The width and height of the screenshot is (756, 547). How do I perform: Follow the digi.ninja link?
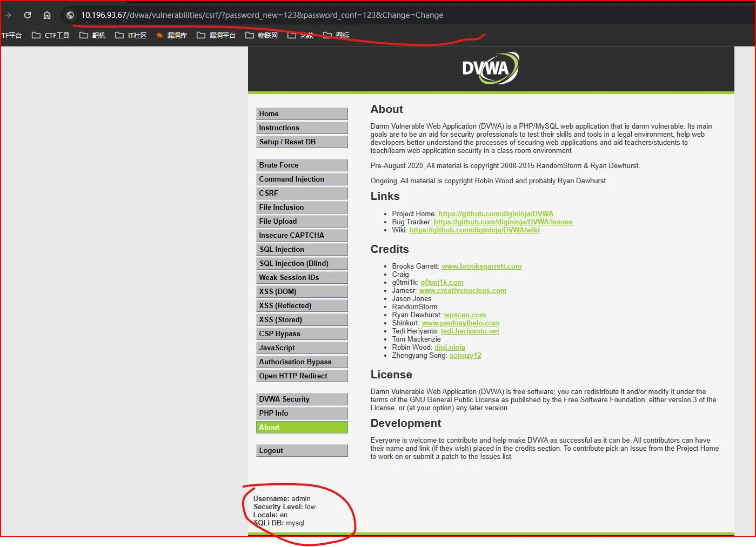[x=450, y=348]
